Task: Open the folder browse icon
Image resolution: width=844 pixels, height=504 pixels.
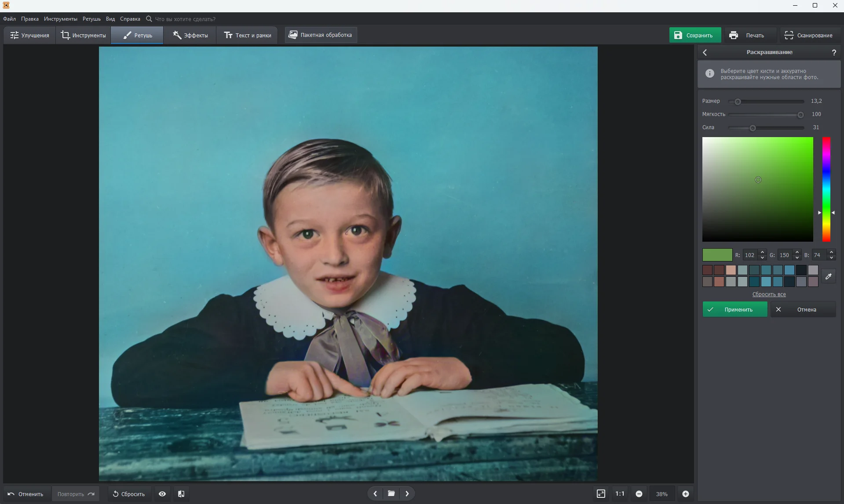Action: point(391,493)
